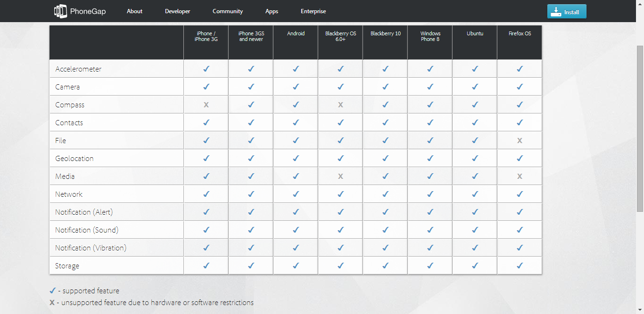Image resolution: width=644 pixels, height=314 pixels.
Task: Click the Contacts row label
Action: coord(69,122)
